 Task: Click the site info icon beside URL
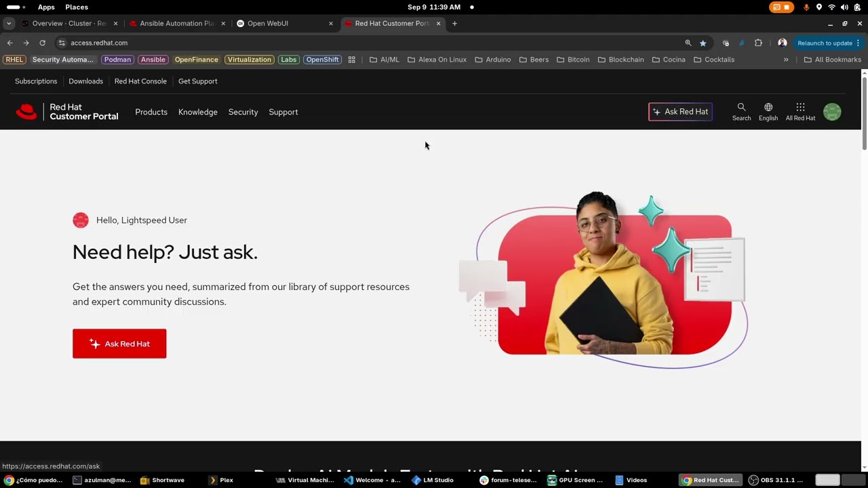pyautogui.click(x=62, y=43)
